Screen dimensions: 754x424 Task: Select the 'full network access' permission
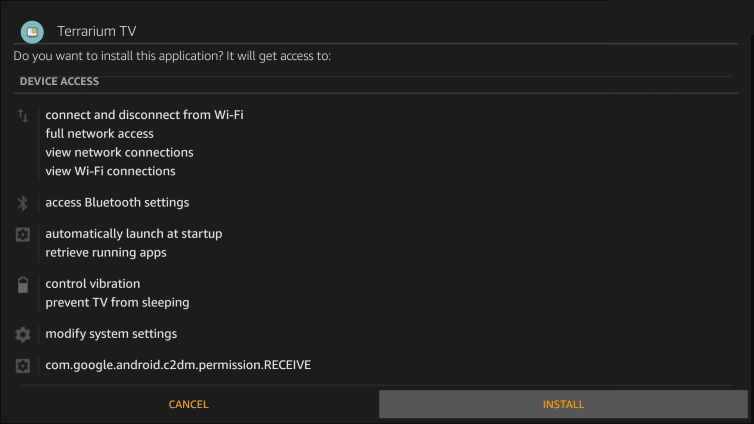click(x=99, y=134)
